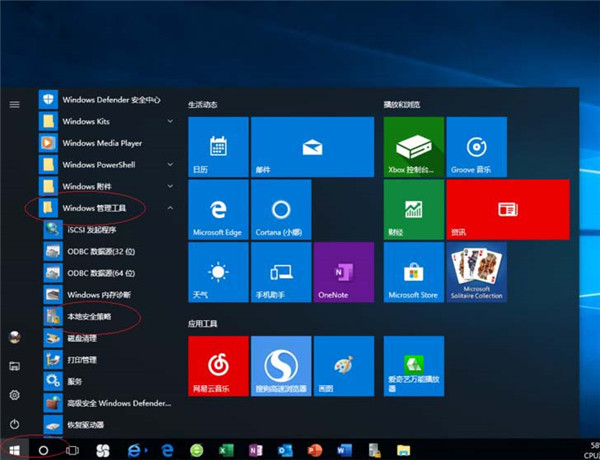Screen dimensions: 600x460
Task: Click the 天气 weather tile
Action: click(217, 271)
